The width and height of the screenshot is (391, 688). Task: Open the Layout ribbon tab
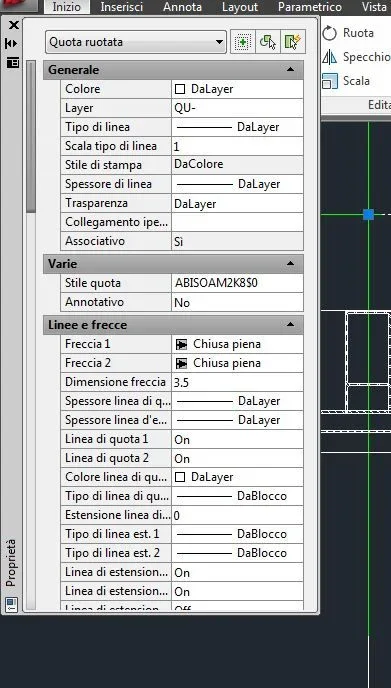pos(240,7)
